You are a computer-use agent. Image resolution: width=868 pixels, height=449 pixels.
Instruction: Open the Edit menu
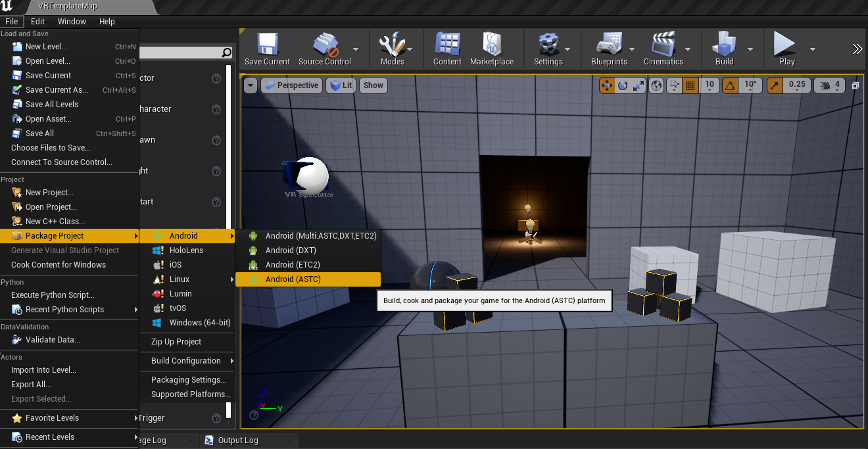coord(38,21)
